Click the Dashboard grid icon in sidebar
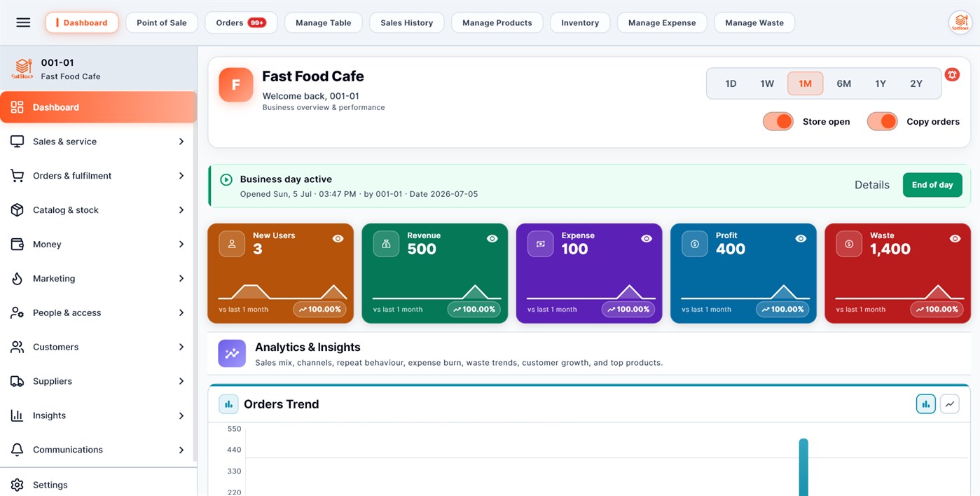This screenshot has height=496, width=980. (18, 107)
